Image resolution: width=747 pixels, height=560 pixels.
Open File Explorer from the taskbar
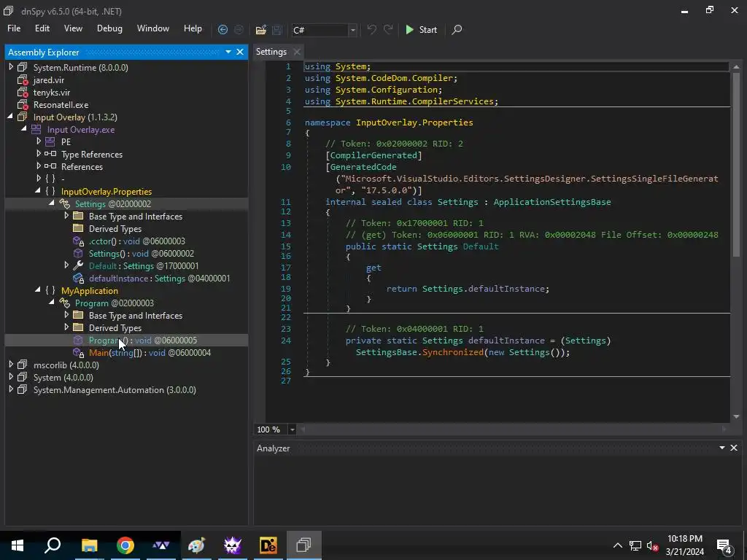[x=89, y=545]
